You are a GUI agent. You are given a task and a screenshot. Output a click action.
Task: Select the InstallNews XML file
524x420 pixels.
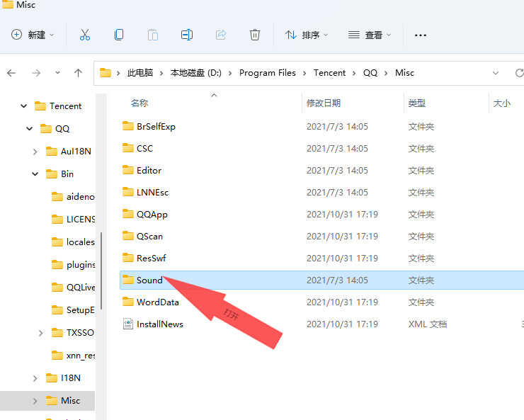[160, 324]
